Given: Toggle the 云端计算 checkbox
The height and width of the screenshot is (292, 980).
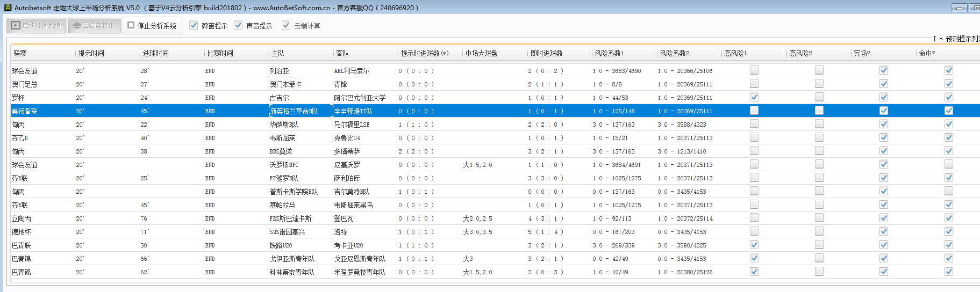Looking at the screenshot, I should tap(286, 25).
